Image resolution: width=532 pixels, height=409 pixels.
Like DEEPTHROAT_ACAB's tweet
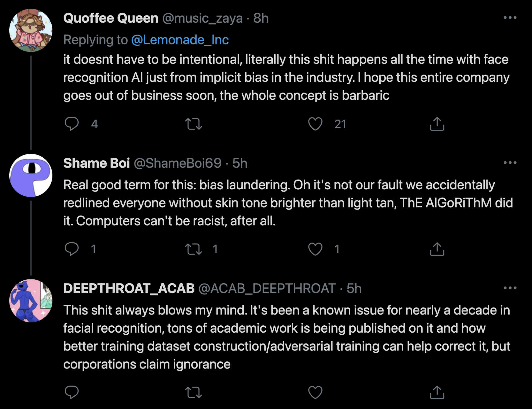pyautogui.click(x=315, y=392)
